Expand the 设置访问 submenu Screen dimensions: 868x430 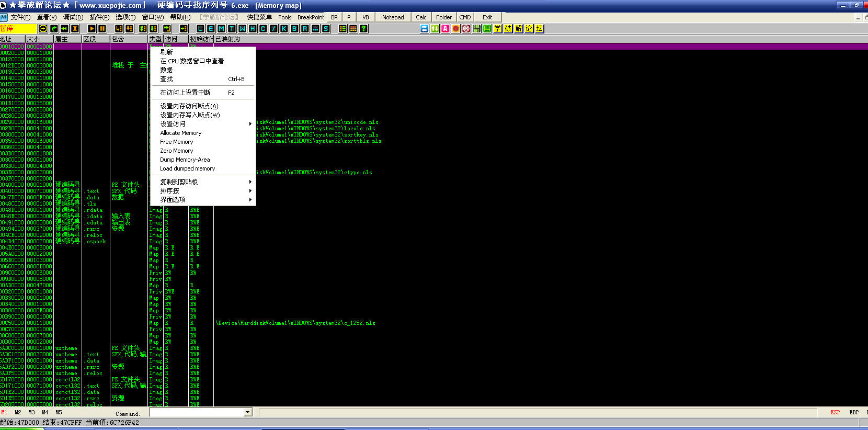click(x=203, y=124)
